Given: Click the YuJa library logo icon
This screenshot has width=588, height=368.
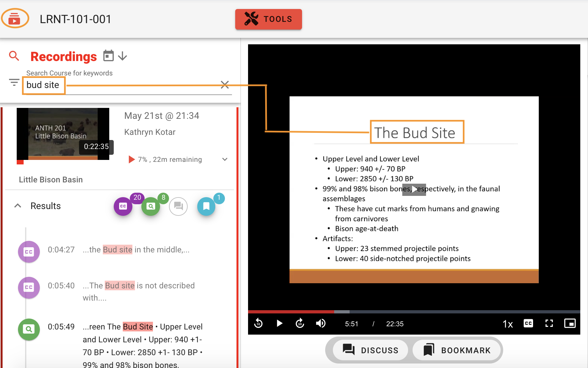Looking at the screenshot, I should tap(15, 19).
